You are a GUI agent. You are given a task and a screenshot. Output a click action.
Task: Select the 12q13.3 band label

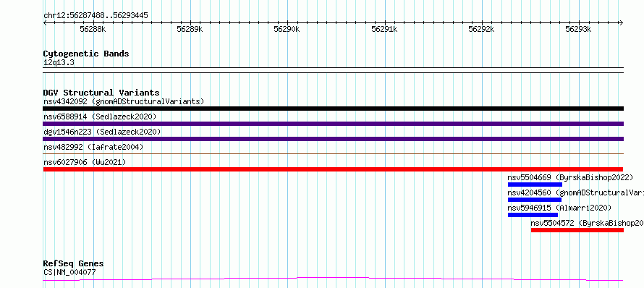(59, 63)
